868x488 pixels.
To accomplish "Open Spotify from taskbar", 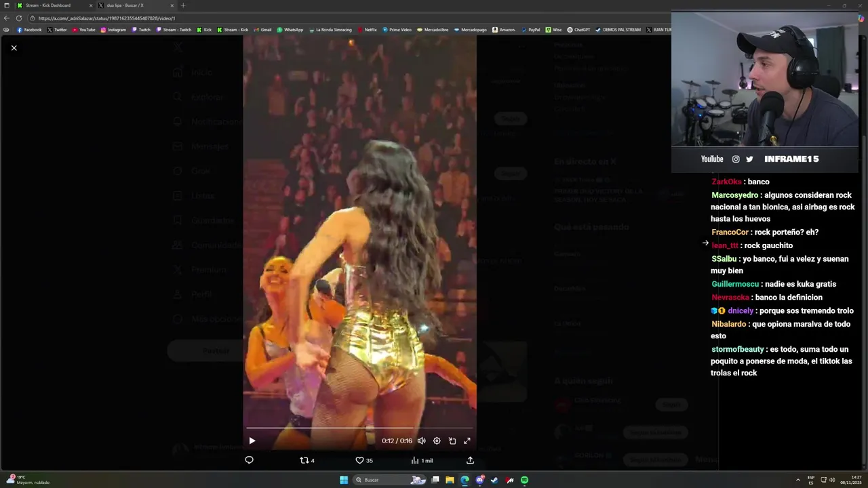I will tap(524, 480).
